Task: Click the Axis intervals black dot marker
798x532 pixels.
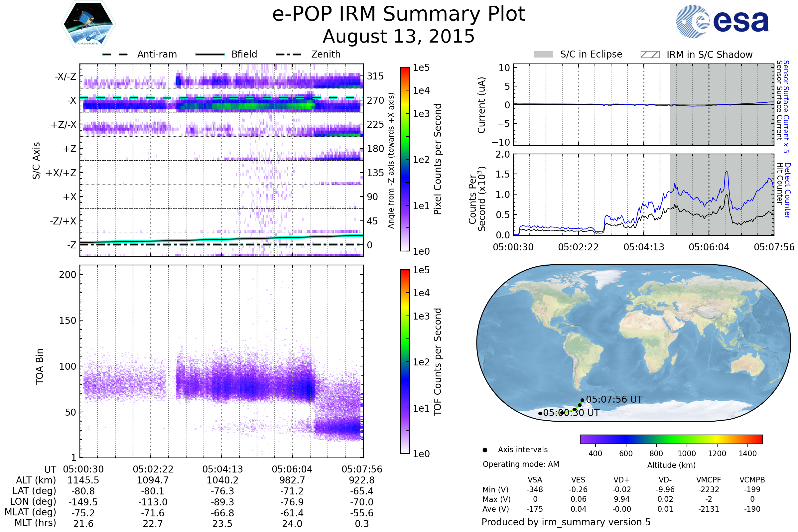Action: (485, 450)
